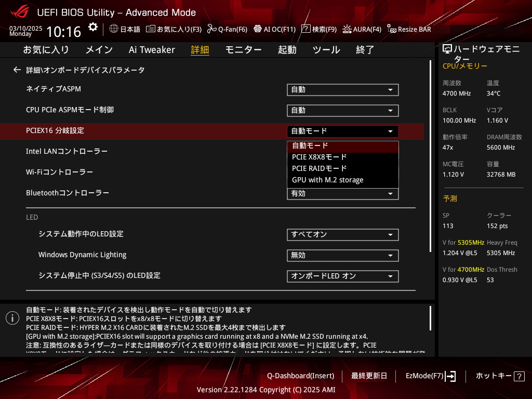The height and width of the screenshot is (399, 532).
Task: Click the 予測 section header
Action: (450, 198)
